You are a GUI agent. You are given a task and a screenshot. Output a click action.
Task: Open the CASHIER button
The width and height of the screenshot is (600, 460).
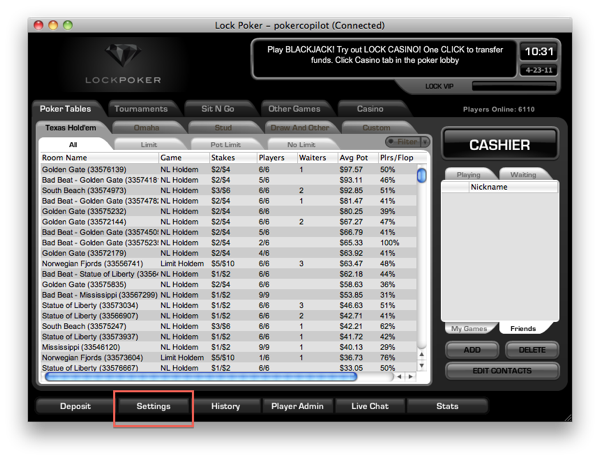click(x=500, y=145)
